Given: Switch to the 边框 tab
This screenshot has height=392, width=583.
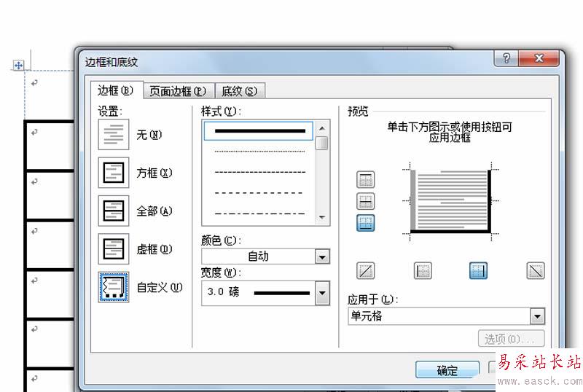Looking at the screenshot, I should 116,90.
